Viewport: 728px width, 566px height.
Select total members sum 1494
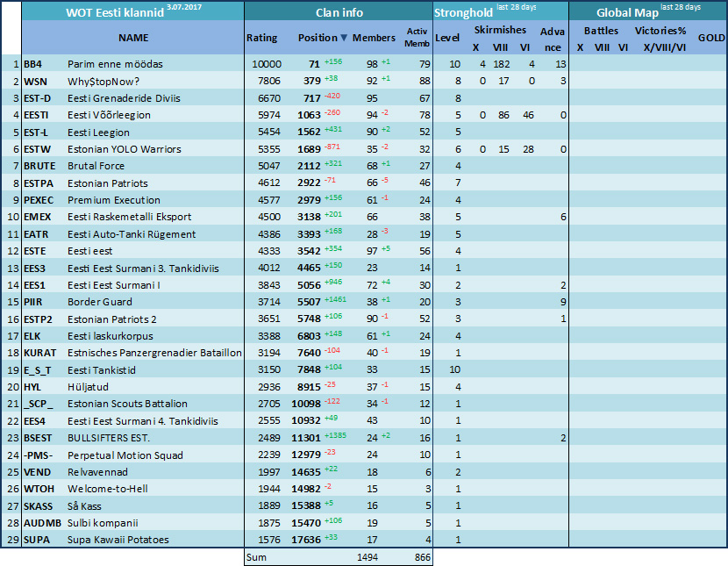[368, 557]
